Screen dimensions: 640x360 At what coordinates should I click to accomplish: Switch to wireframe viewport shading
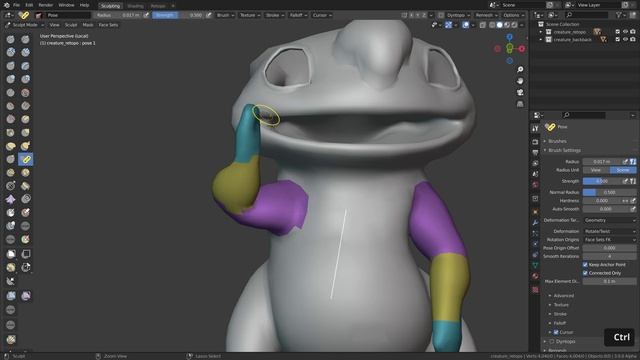click(x=492, y=25)
